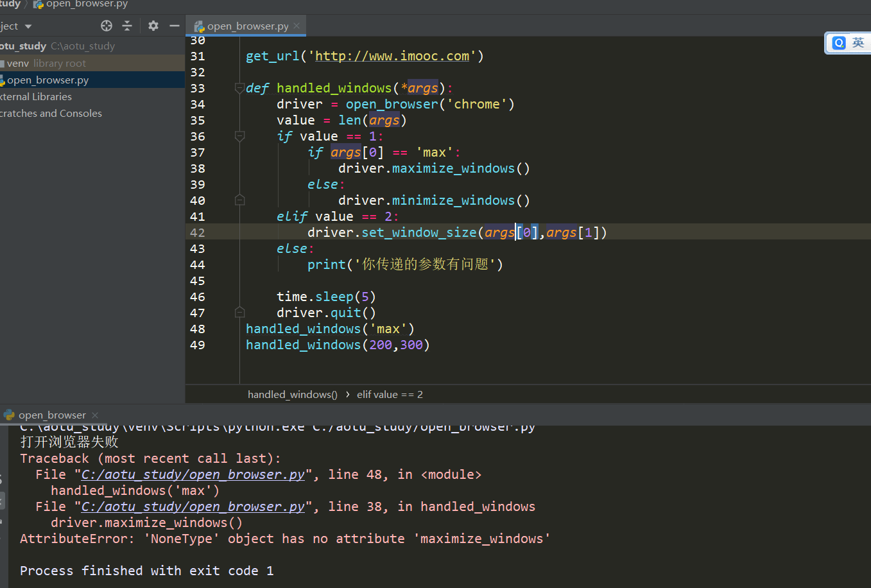Select open_browser.py in project tree
871x588 pixels.
point(47,80)
